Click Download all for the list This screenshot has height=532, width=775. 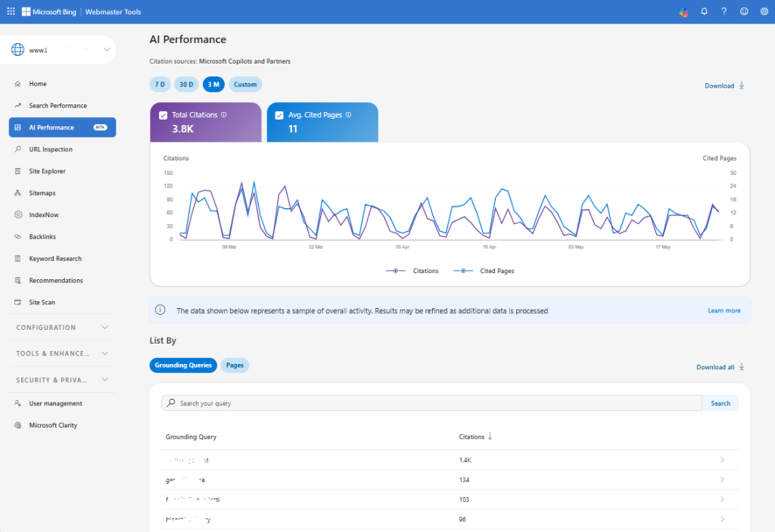721,367
